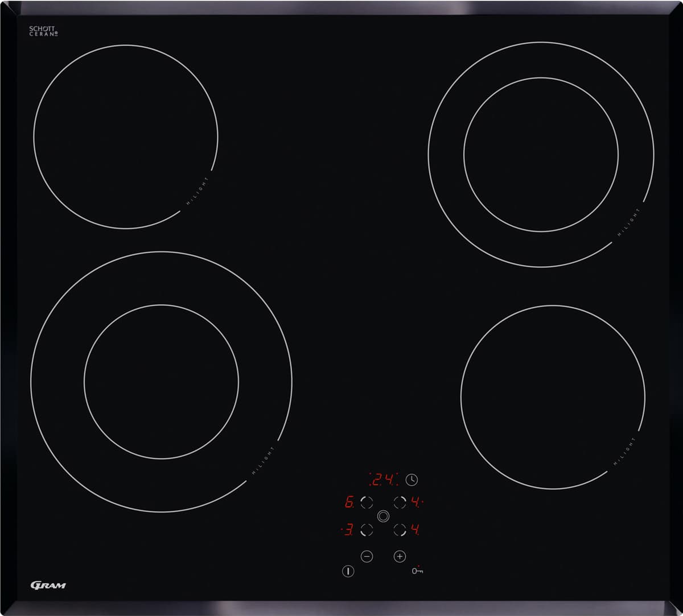Tap the front-right single cooking zone
The width and height of the screenshot is (683, 616).
pyautogui.click(x=552, y=397)
